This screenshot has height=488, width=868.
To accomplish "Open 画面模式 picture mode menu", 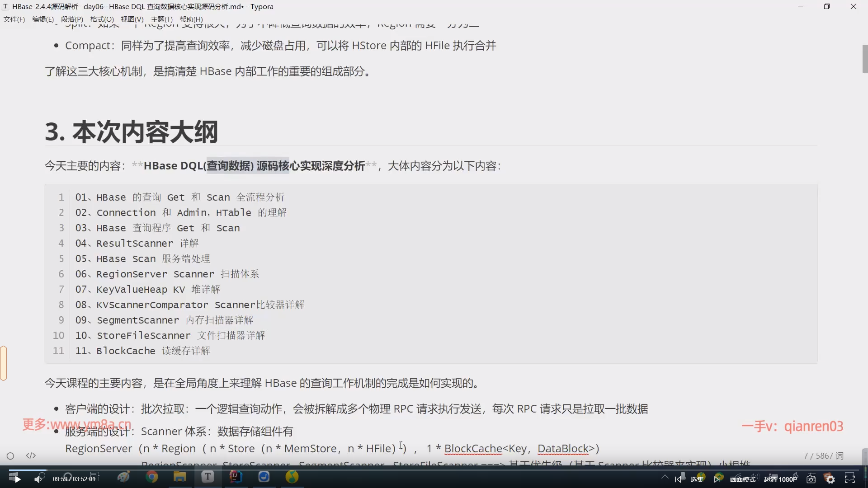I will click(742, 479).
